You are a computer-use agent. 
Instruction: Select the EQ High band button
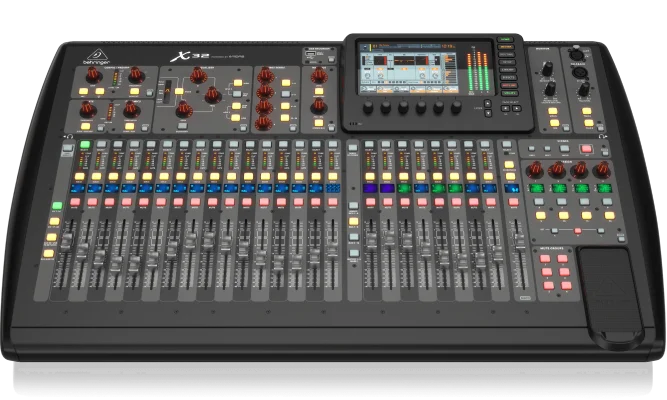point(237,83)
